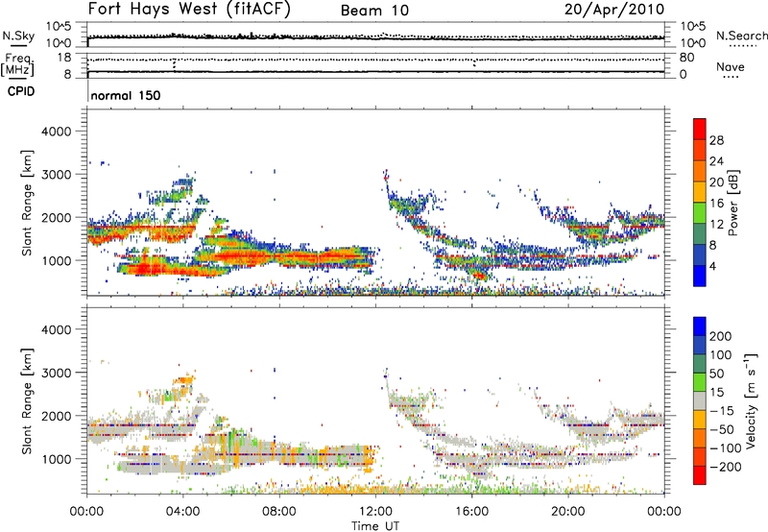This screenshot has width=768, height=532.
Task: Click the '18' frequency scale value
Action: click(x=63, y=58)
